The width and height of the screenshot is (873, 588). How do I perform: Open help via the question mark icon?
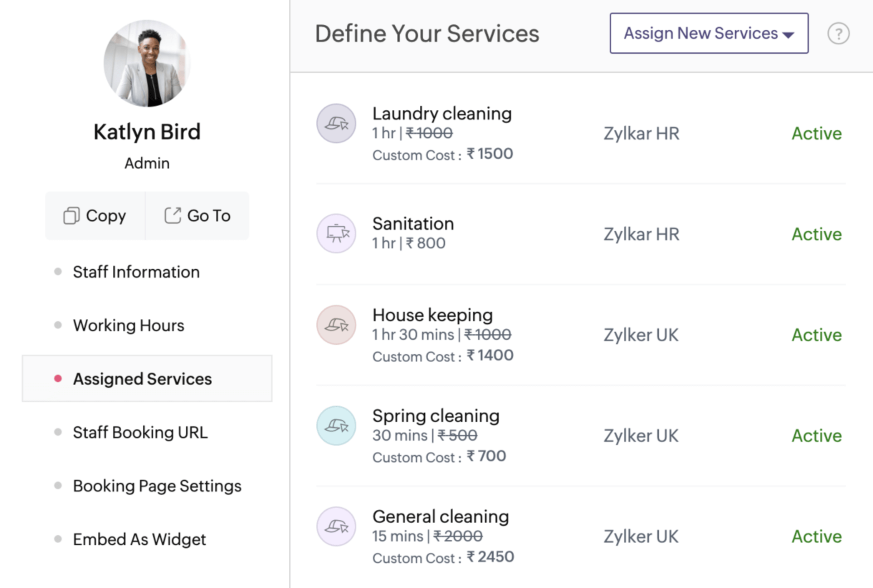pos(839,34)
